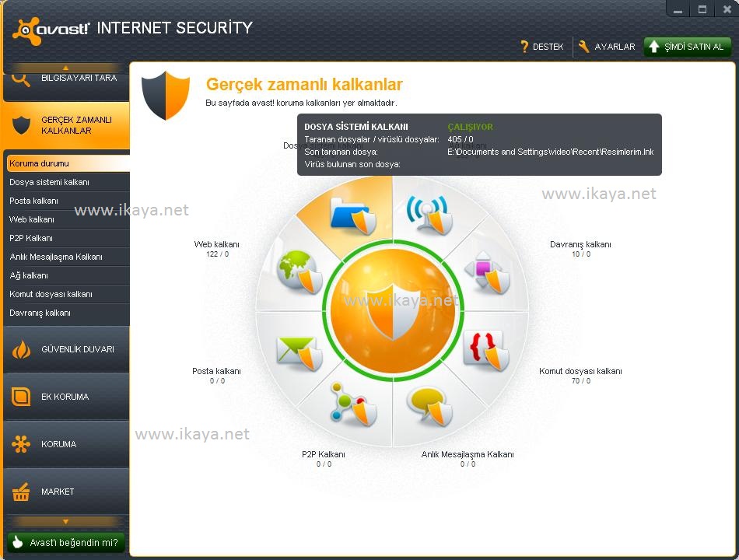
Task: Click the flame icon for Güvenlik Duvarı
Action: (21, 349)
